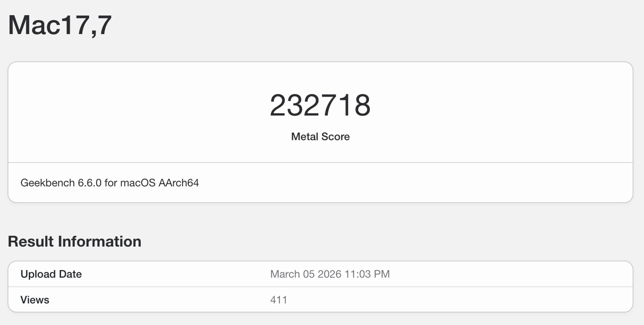
Task: Click the year 2026 in upload date
Action: tap(330, 274)
